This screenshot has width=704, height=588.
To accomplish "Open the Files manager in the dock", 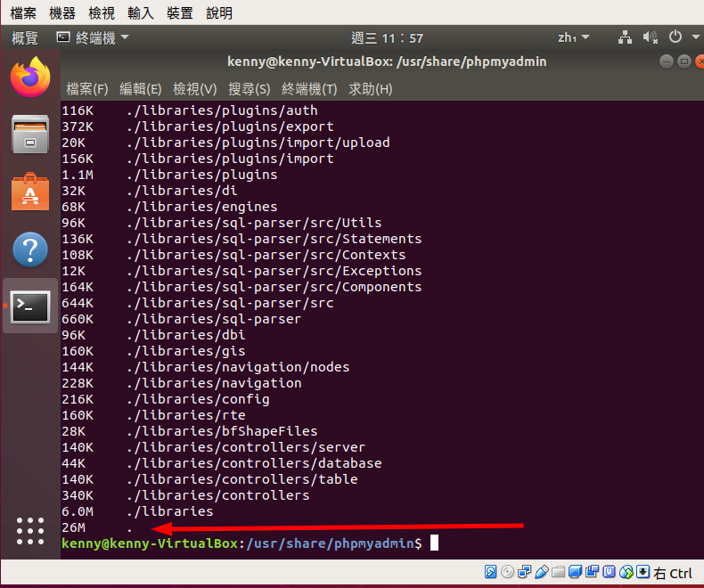I will (30, 135).
